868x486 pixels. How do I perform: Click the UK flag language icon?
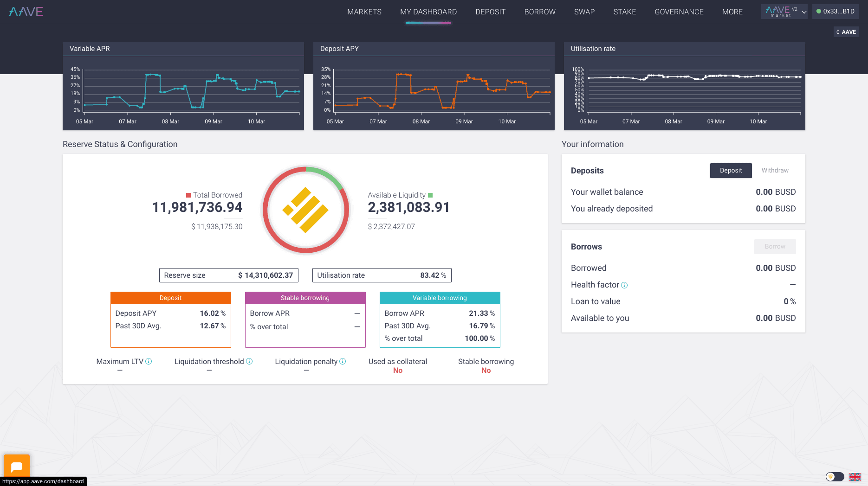point(855,477)
